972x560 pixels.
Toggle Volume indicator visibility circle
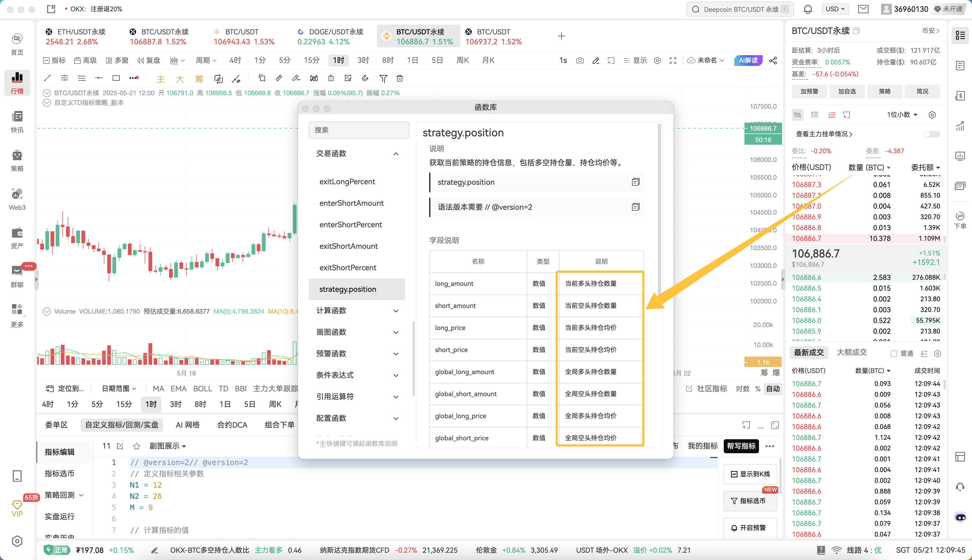pos(47,311)
